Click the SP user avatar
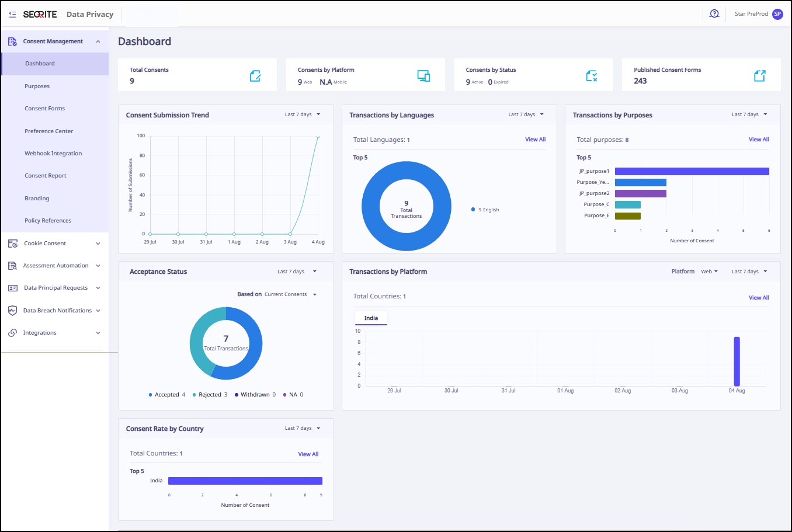 tap(777, 14)
